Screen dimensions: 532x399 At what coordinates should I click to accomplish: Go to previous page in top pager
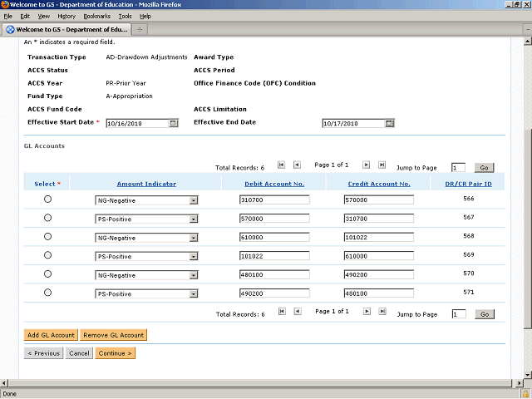(x=298, y=165)
